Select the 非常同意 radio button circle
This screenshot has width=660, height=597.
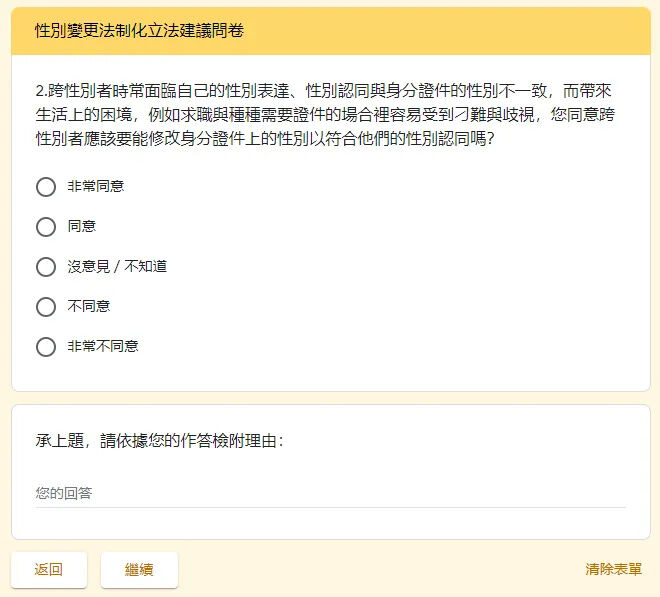click(46, 187)
